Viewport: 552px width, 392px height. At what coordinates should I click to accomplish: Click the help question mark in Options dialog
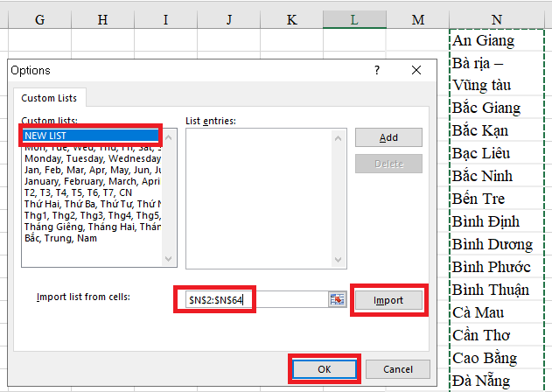pyautogui.click(x=377, y=70)
